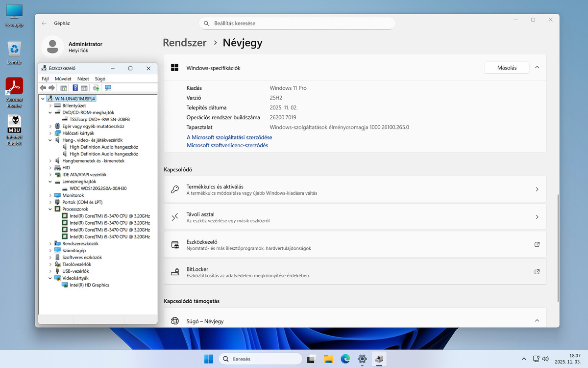Select the Internet Rádiók M3U desktop icon

tap(14, 131)
